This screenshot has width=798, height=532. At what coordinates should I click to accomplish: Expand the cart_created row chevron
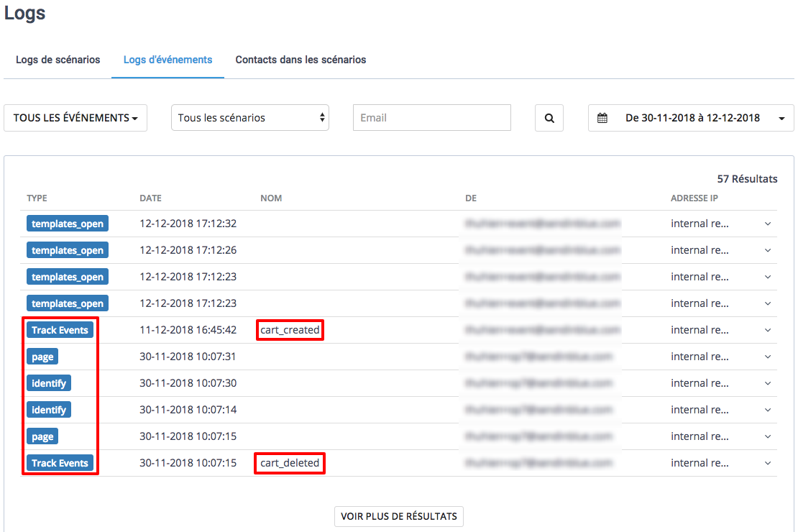pos(768,331)
